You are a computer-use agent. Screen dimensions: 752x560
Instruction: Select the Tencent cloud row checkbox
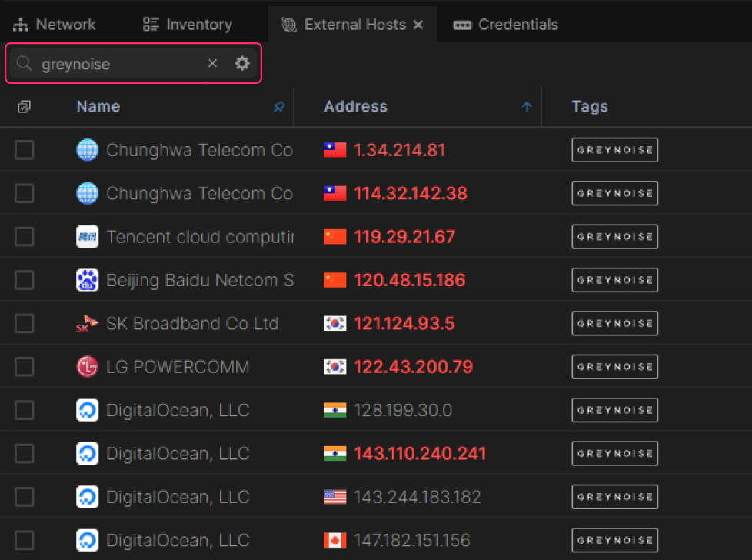(x=24, y=237)
